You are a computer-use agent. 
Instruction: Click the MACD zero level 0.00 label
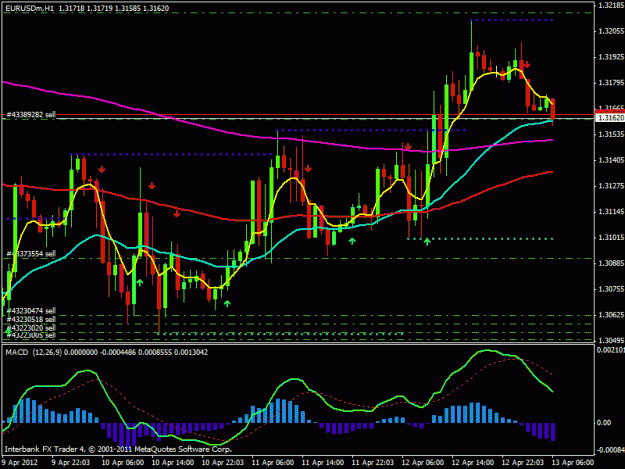point(604,422)
